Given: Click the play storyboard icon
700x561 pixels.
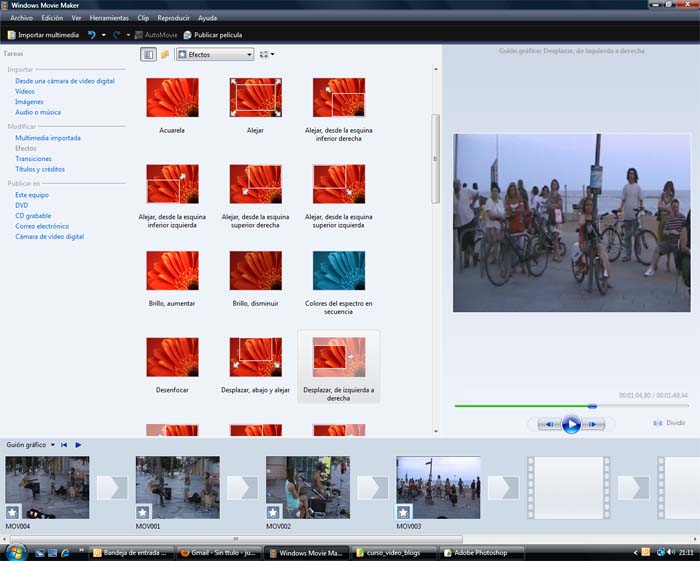Looking at the screenshot, I should (x=78, y=445).
